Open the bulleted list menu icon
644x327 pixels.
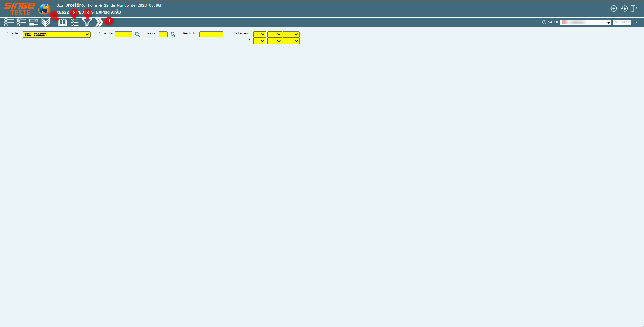pos(9,22)
